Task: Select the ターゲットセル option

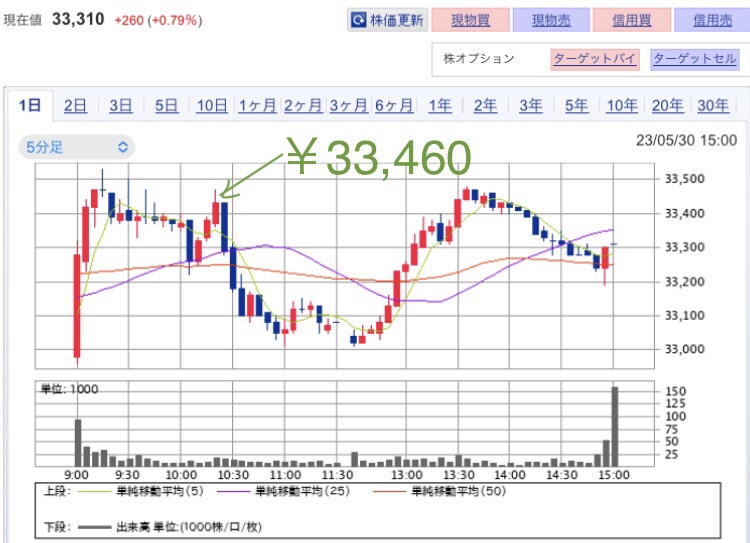Action: [x=695, y=59]
